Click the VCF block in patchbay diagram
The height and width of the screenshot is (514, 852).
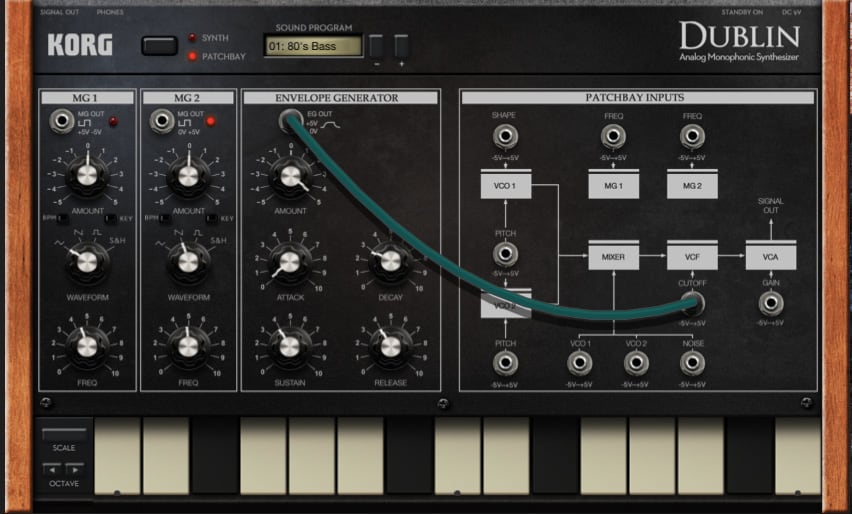692,255
